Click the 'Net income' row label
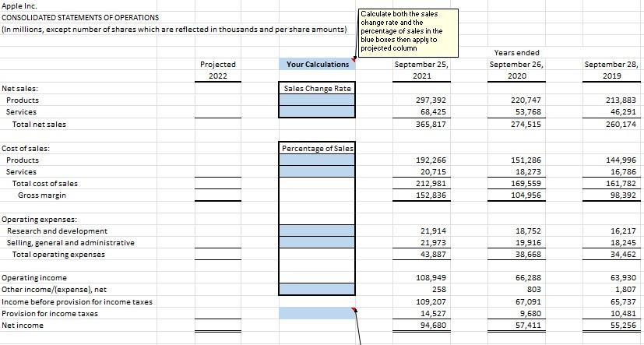The height and width of the screenshot is (345, 644). pyautogui.click(x=22, y=326)
